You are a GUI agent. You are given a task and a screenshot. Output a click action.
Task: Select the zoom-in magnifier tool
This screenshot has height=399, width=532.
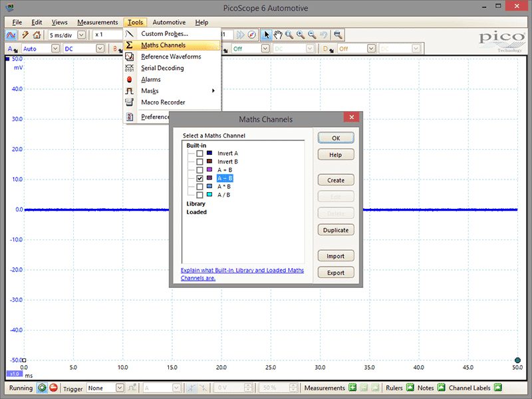[301, 35]
